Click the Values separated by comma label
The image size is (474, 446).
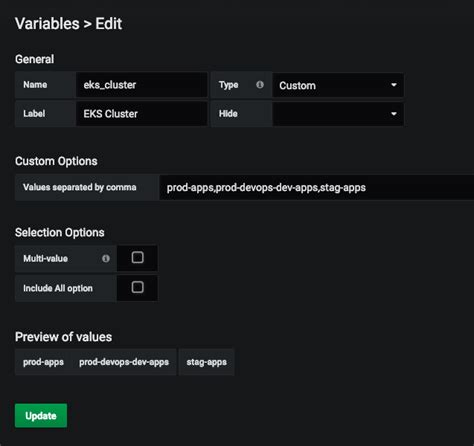click(x=80, y=187)
